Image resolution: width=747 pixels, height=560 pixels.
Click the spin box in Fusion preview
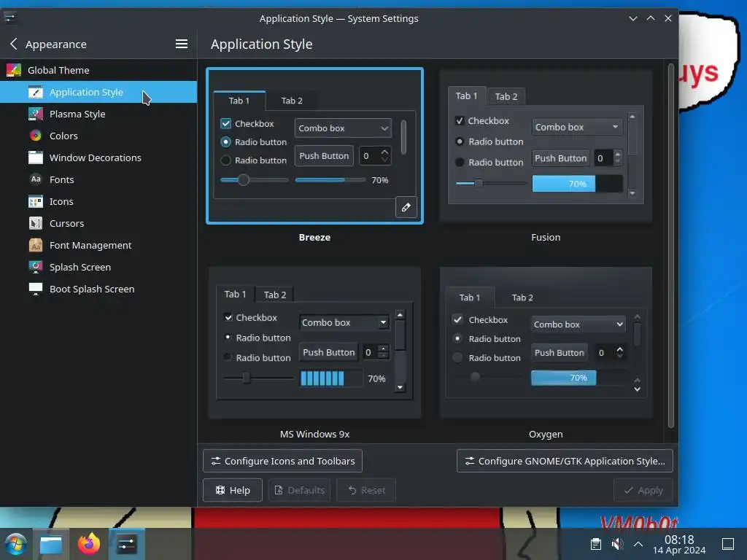pyautogui.click(x=608, y=158)
